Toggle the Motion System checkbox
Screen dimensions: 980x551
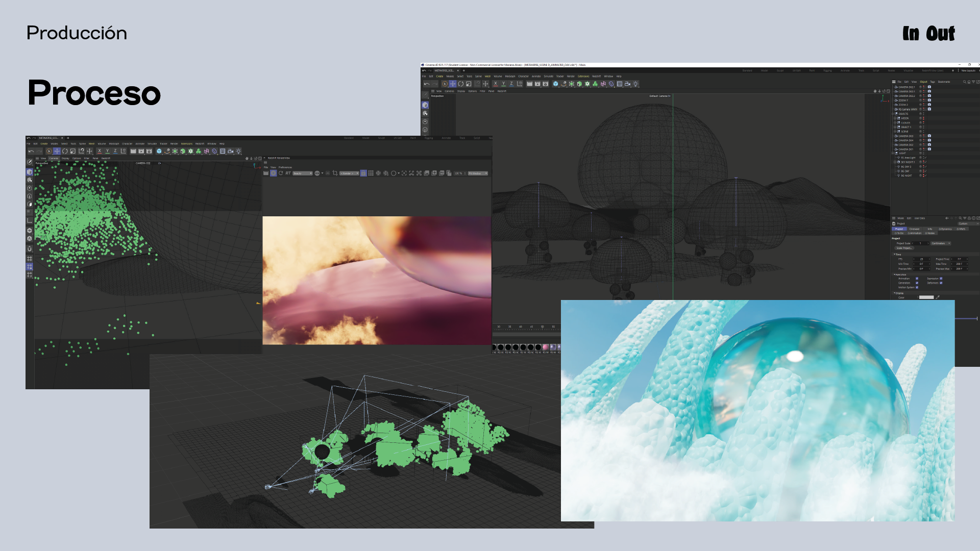(x=917, y=287)
